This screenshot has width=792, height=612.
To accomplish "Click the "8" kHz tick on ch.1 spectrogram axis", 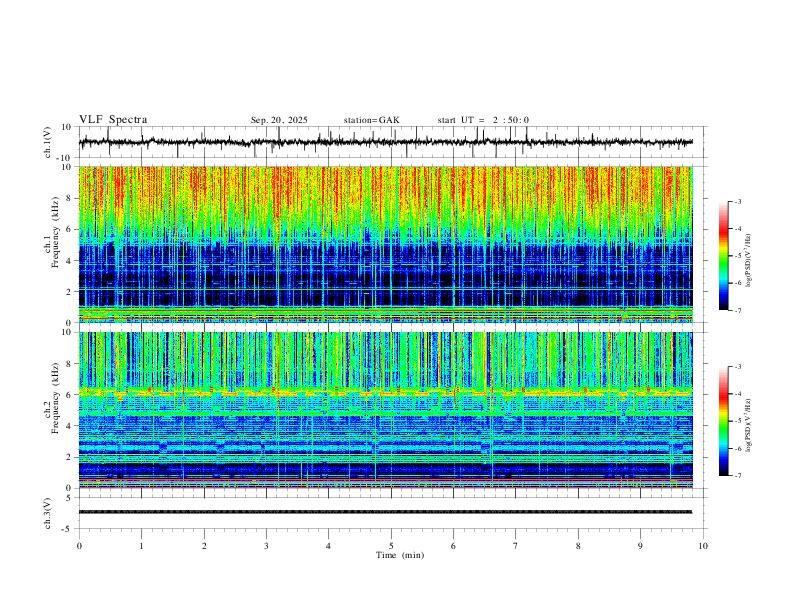I will (x=71, y=198).
